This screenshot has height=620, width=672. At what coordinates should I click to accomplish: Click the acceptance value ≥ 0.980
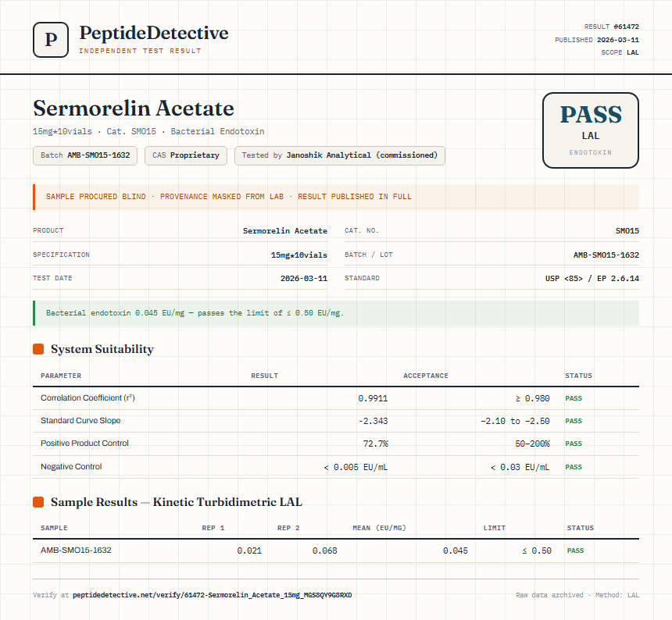[x=532, y=398]
